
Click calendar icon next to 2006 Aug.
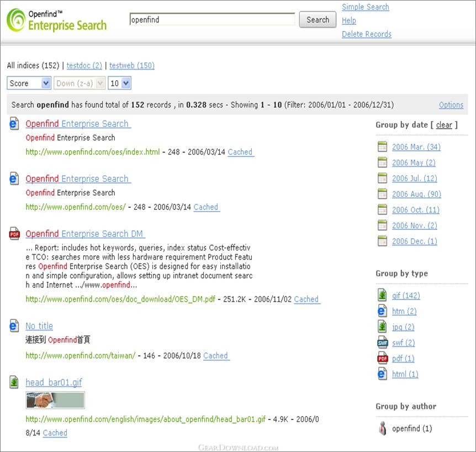(382, 194)
